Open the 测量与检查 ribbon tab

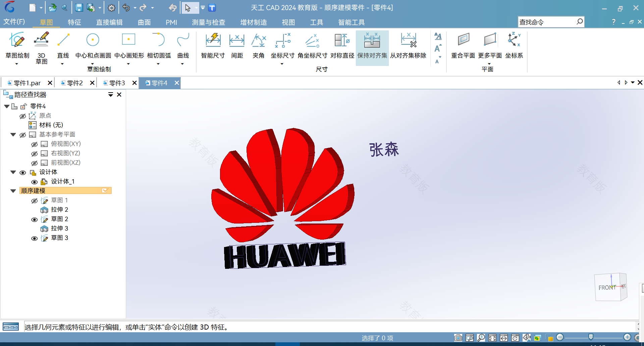pos(209,22)
